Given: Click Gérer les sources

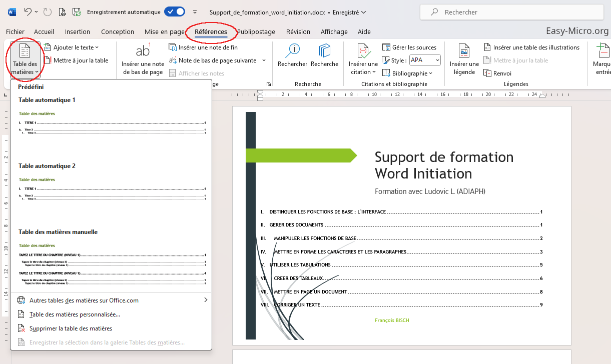Looking at the screenshot, I should click(x=409, y=47).
